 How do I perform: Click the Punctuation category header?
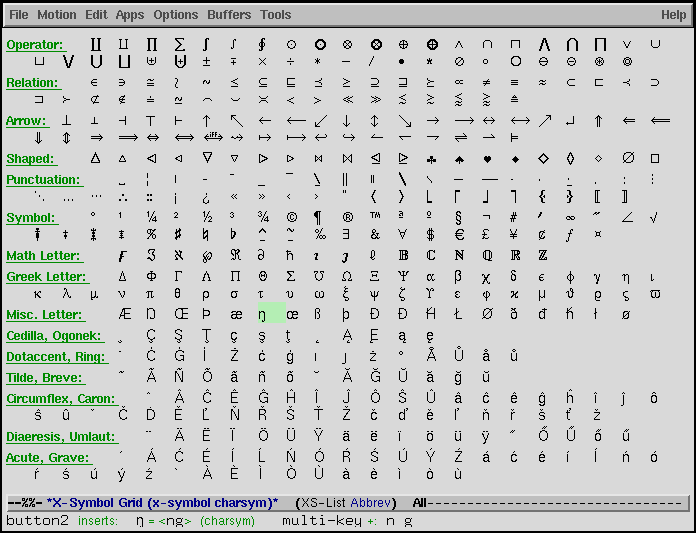point(43,180)
